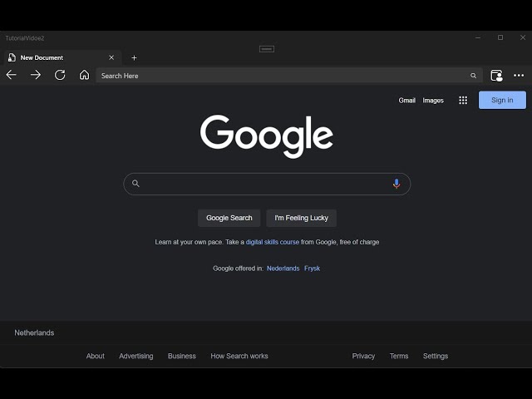Close the TutorialVidoe2 window
Viewport: 532px width, 399px height.
tap(523, 37)
